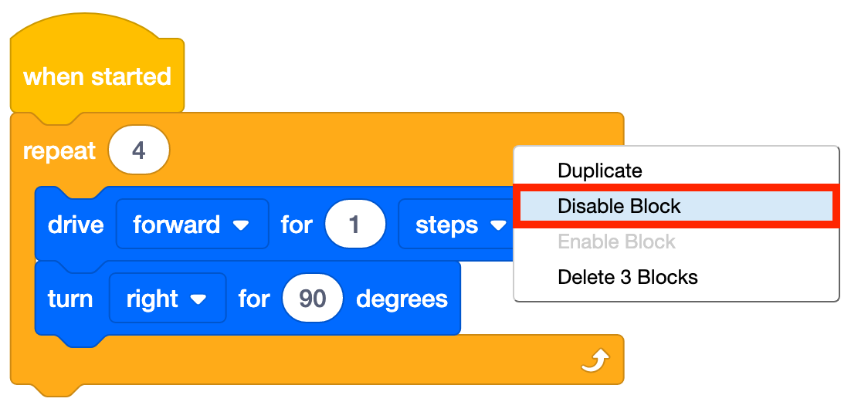Open the "forward" direction dropdown
Screen dimensions: 868x412
pyautogui.click(x=192, y=225)
